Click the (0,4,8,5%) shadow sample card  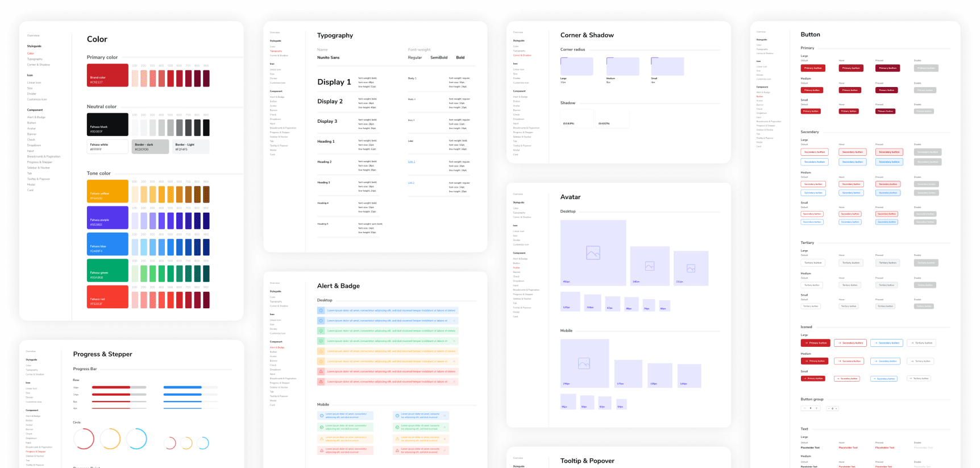[613, 118]
